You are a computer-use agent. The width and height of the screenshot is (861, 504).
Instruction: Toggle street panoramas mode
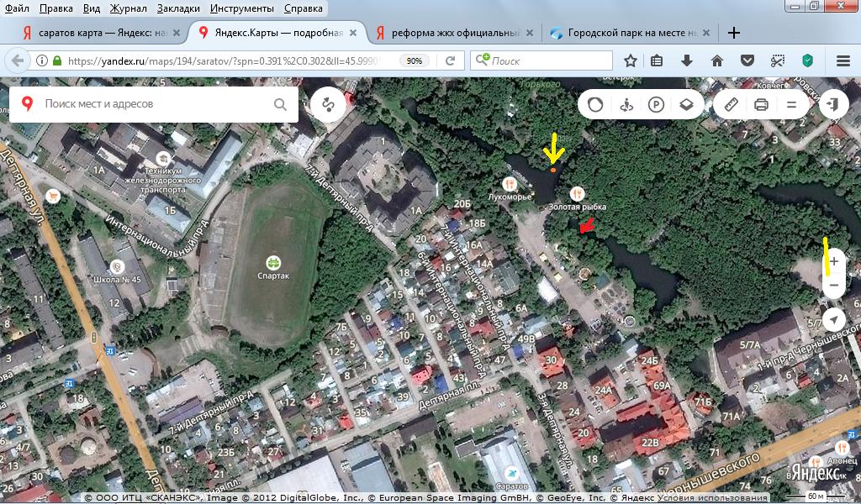tap(625, 105)
